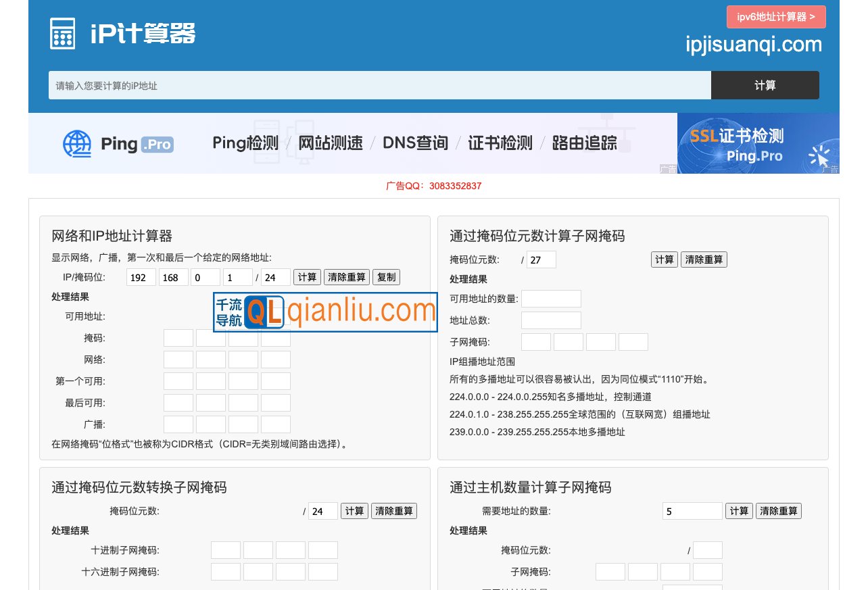Viewport: 868px width, 590px height.
Task: Open the 路由追踪 navigation item
Action: click(x=584, y=143)
